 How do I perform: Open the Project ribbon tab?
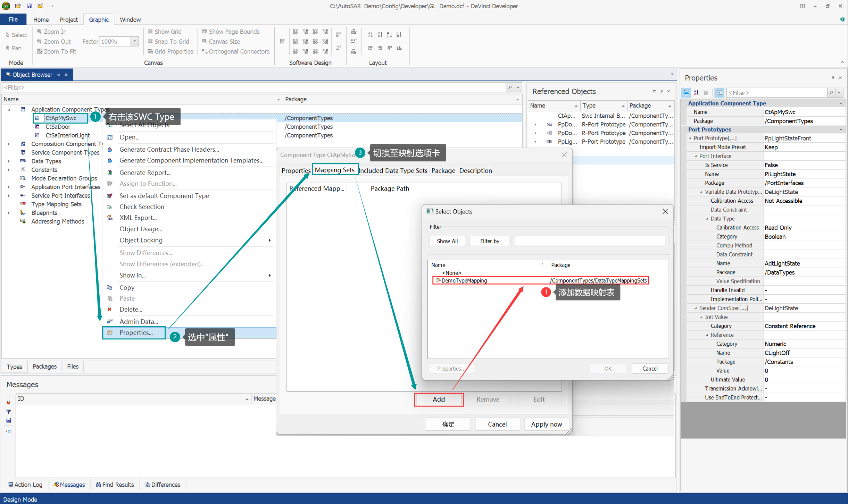coord(68,20)
